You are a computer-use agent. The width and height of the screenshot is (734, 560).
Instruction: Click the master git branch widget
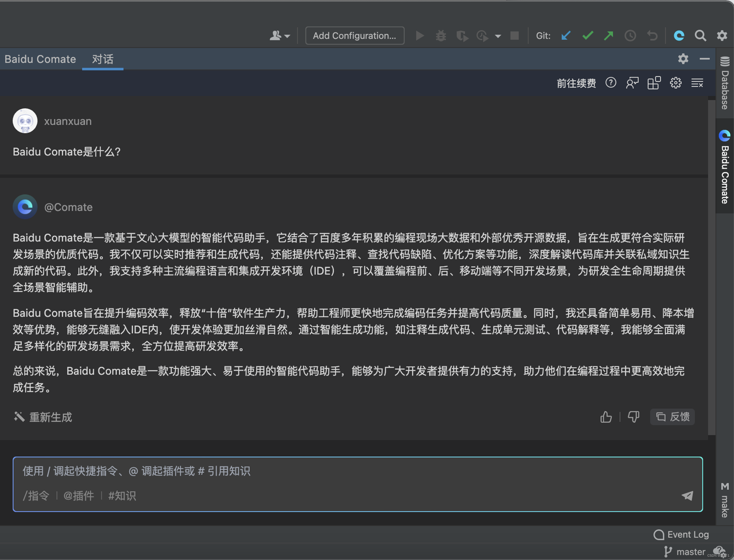[685, 552]
